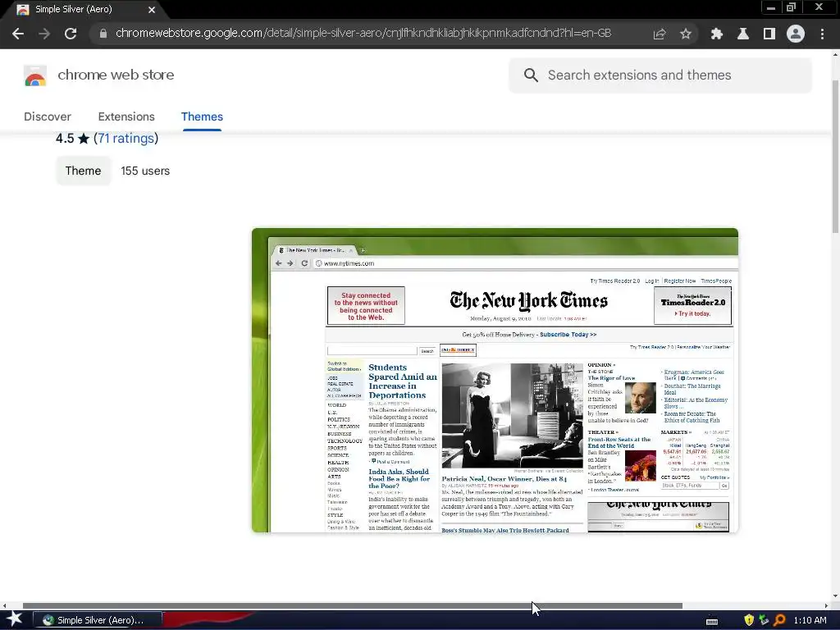This screenshot has height=630, width=840.
Task: Share this page using the share icon
Action: click(660, 34)
